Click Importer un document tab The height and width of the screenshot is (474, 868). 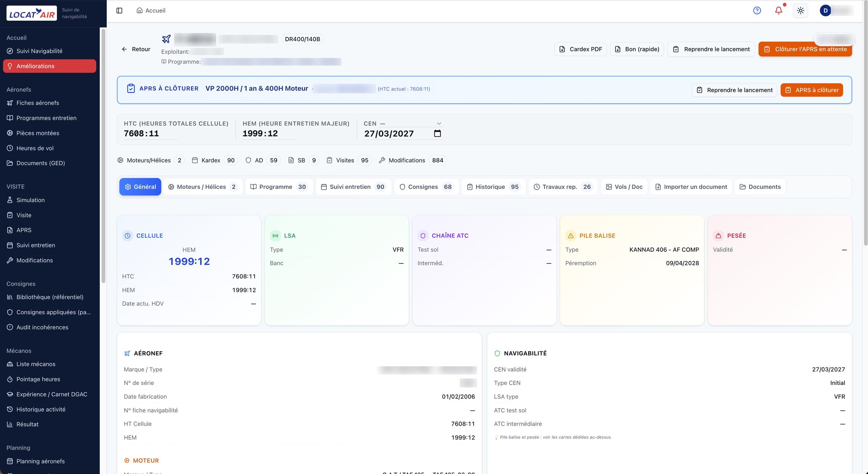click(691, 187)
